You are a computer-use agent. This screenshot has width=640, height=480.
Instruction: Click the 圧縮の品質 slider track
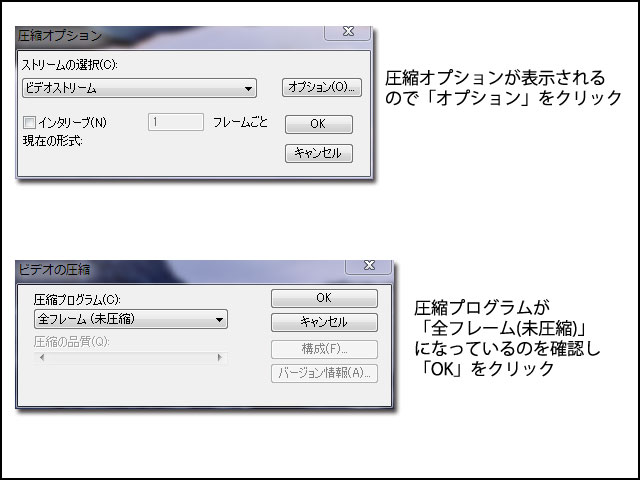pyautogui.click(x=131, y=358)
